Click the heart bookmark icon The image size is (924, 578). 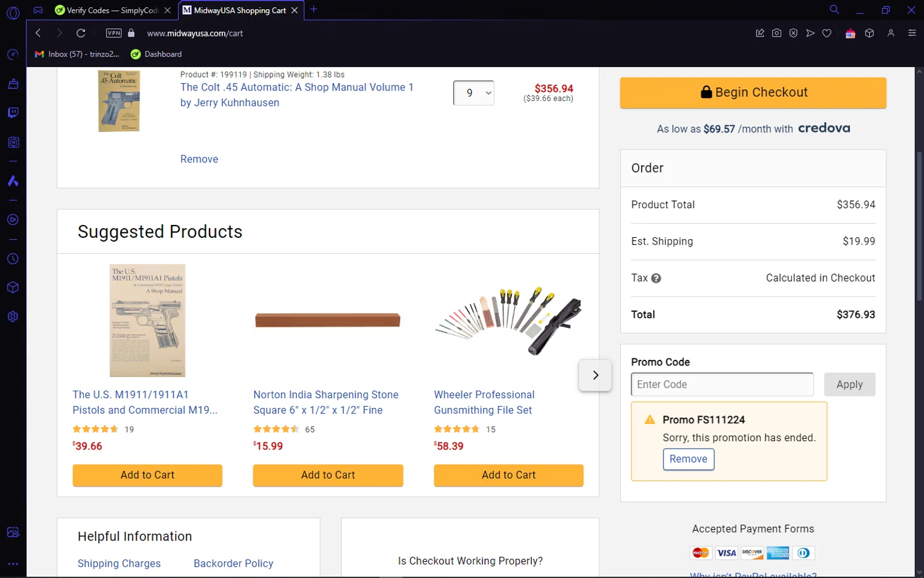pos(827,33)
